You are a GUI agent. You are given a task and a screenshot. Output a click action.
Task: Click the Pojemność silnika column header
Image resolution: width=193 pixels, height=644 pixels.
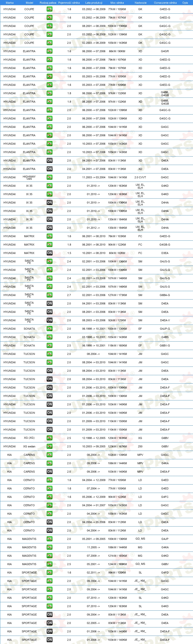(69, 3)
